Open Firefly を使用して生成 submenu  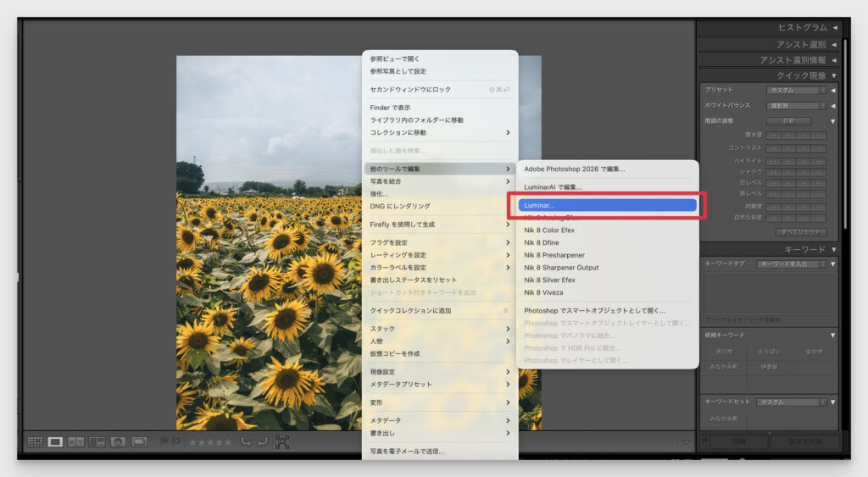pyautogui.click(x=440, y=225)
